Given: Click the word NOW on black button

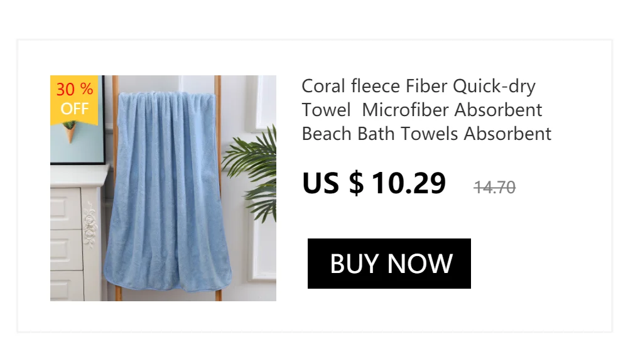Looking at the screenshot, I should (x=420, y=264).
